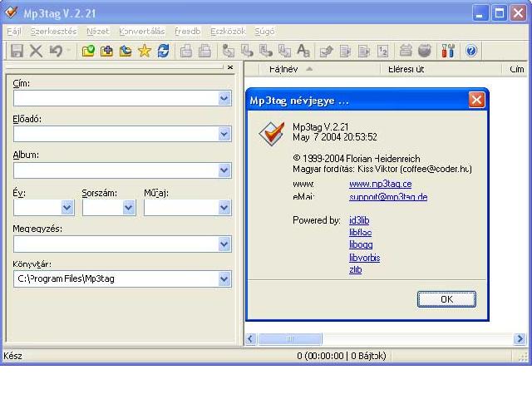Image resolution: width=532 pixels, height=399 pixels.
Task: Click the second printer-like toolbar icon
Action: [x=205, y=51]
